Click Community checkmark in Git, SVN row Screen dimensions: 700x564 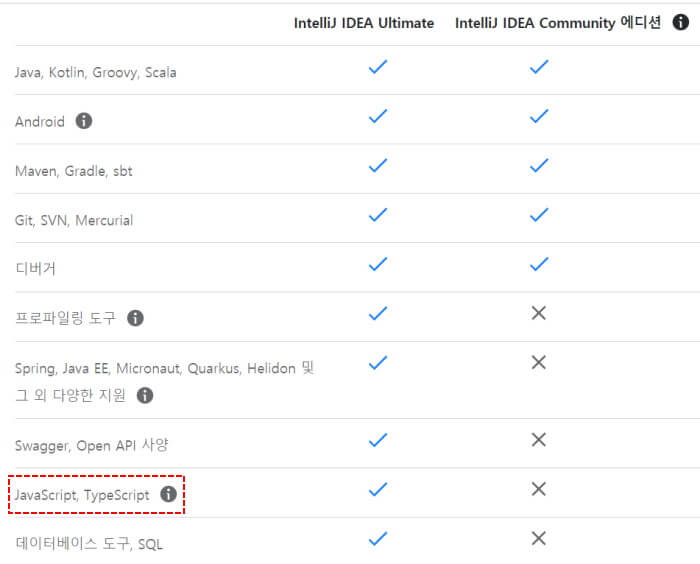[x=539, y=215]
